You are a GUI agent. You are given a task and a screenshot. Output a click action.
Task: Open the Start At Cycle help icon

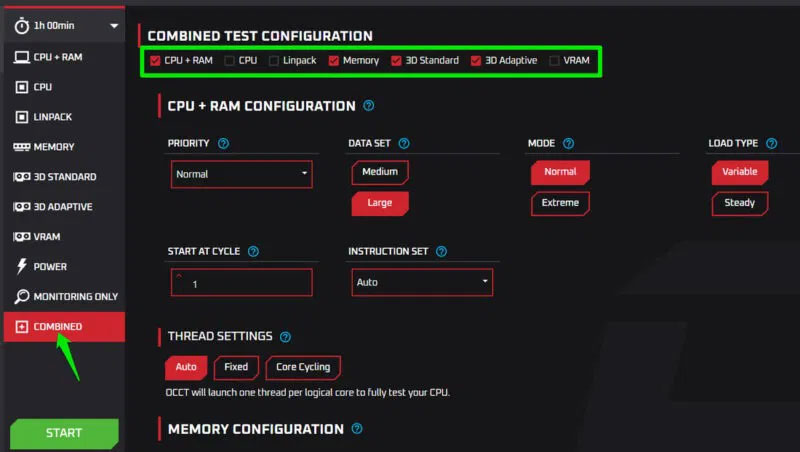[253, 251]
